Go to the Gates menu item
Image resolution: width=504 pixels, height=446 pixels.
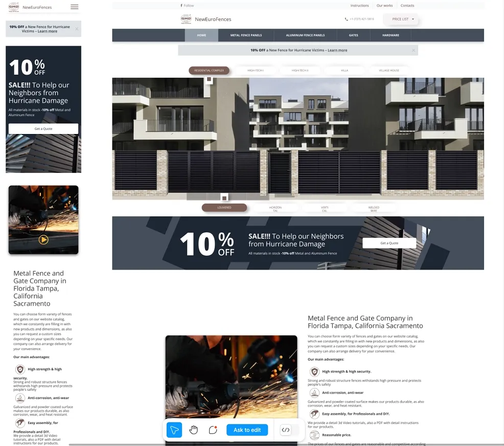[353, 35]
